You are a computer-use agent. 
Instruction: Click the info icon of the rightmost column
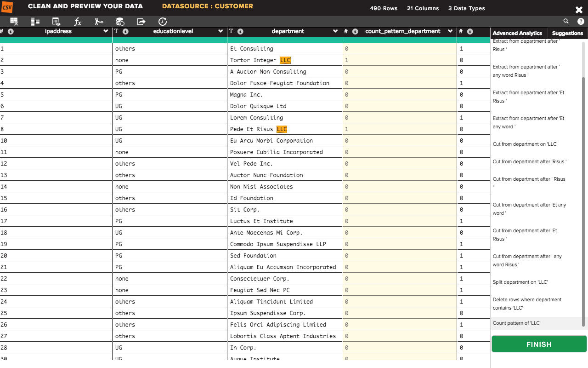tap(470, 32)
